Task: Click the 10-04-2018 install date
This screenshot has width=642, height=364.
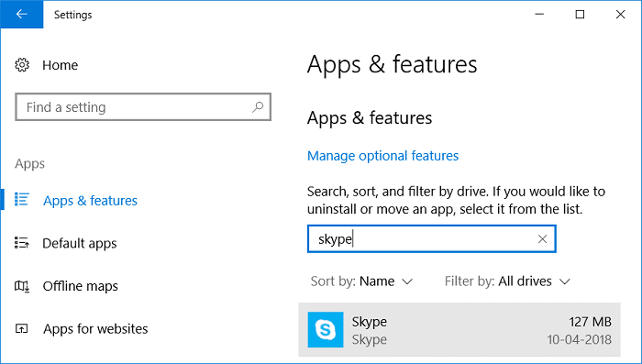Action: [x=580, y=339]
